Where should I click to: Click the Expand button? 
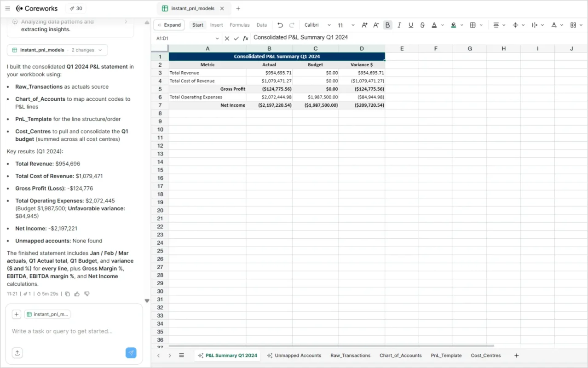[169, 25]
